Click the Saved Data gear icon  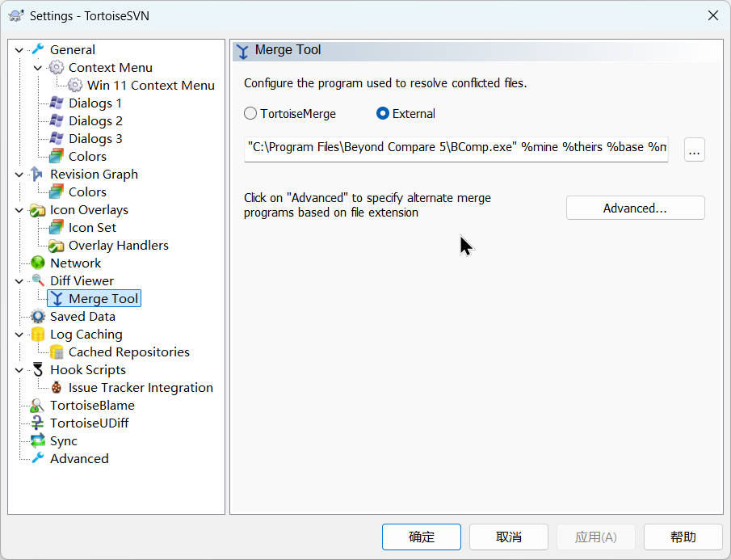coord(37,316)
